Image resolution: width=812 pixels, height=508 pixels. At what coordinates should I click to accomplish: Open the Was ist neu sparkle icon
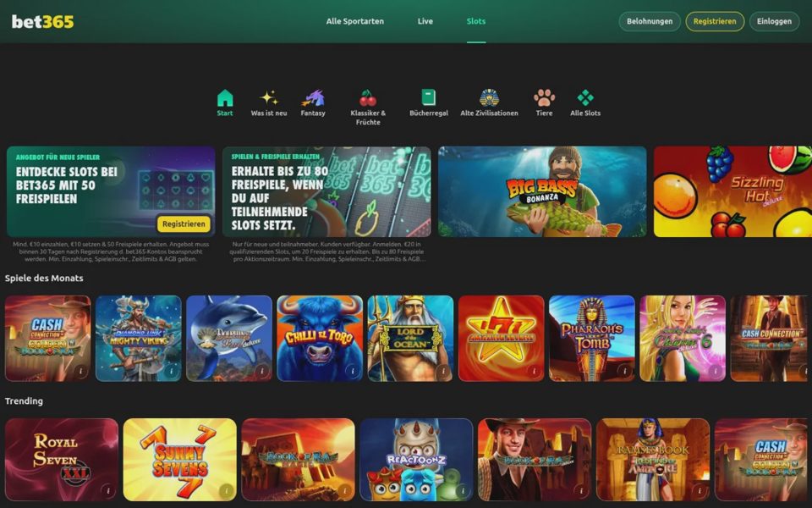[269, 97]
